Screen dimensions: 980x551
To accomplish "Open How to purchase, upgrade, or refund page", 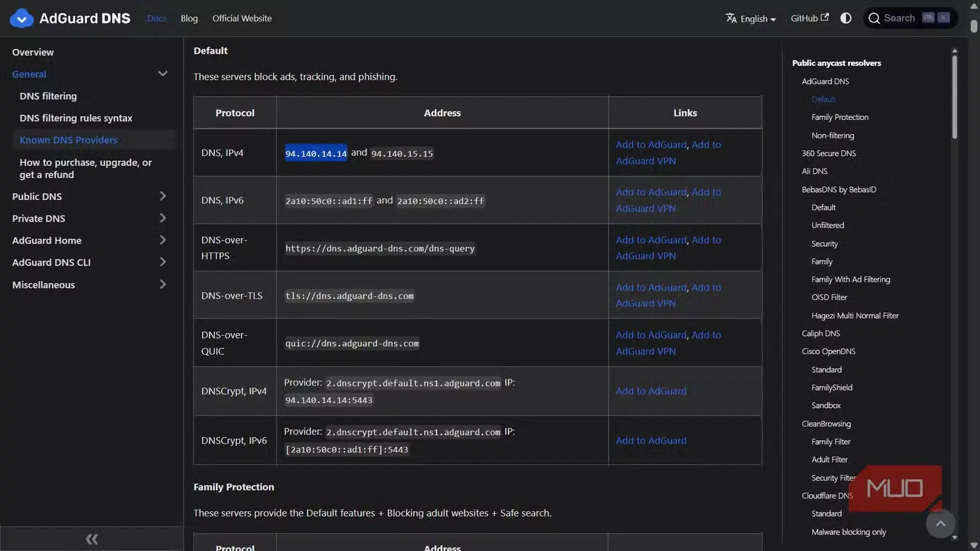I will pos(86,168).
